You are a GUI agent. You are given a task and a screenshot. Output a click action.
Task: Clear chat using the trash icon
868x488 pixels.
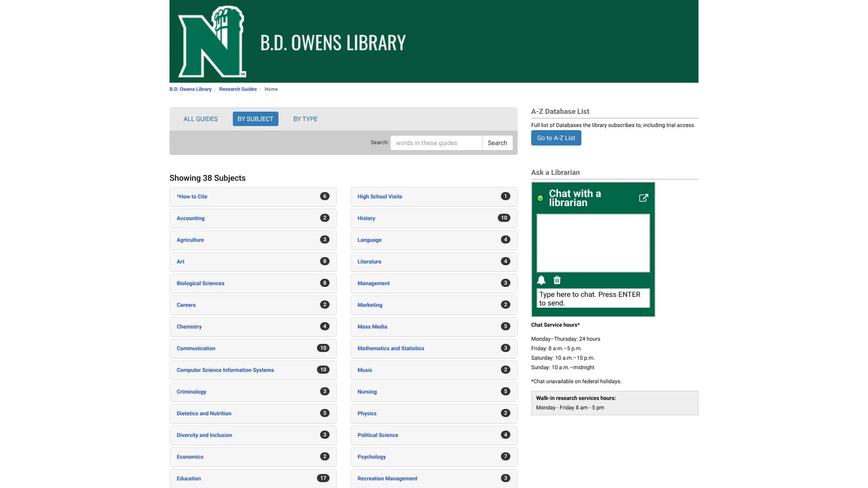[x=557, y=280]
